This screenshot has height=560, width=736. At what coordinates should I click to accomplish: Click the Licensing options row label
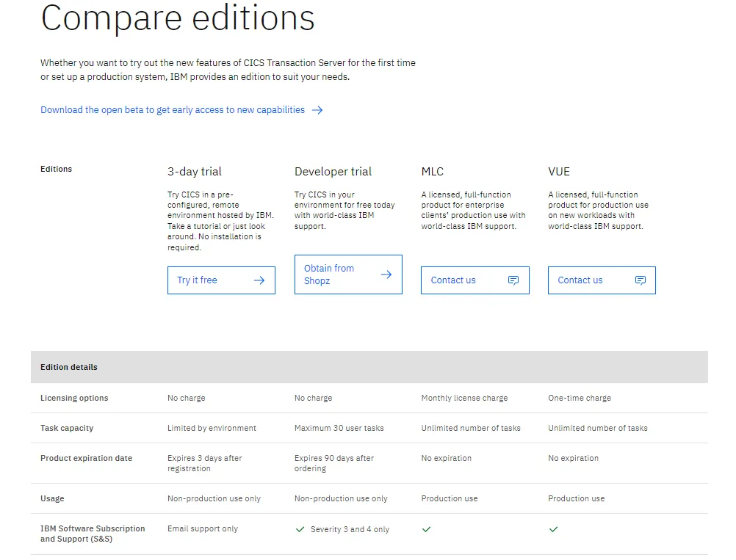coord(74,398)
